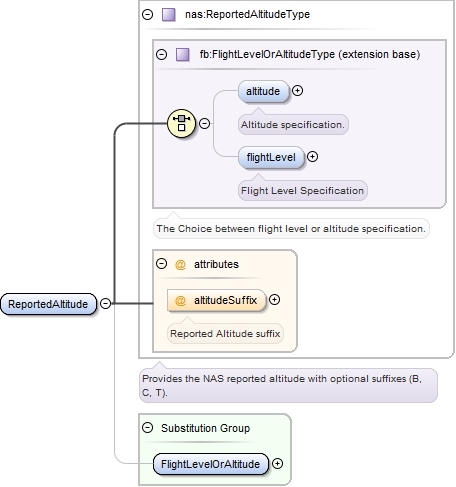Image resolution: width=456 pixels, height=487 pixels.
Task: Click the @ icon inside altitudeSuffix attribute
Action: click(180, 300)
